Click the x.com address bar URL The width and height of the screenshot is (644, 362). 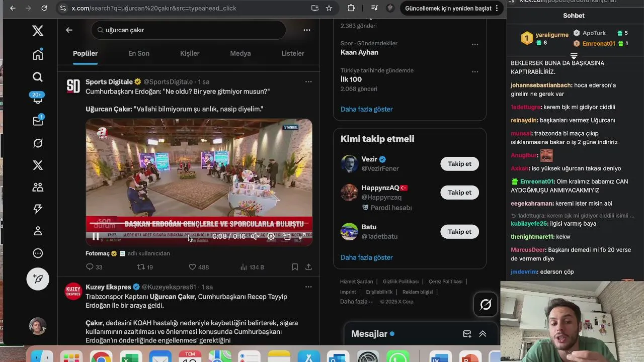[x=154, y=8]
